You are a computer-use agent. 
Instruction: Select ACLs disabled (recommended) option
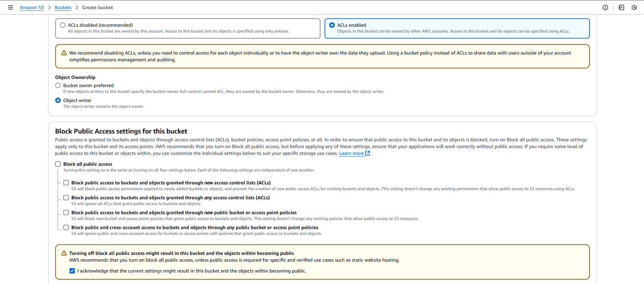pyautogui.click(x=63, y=25)
